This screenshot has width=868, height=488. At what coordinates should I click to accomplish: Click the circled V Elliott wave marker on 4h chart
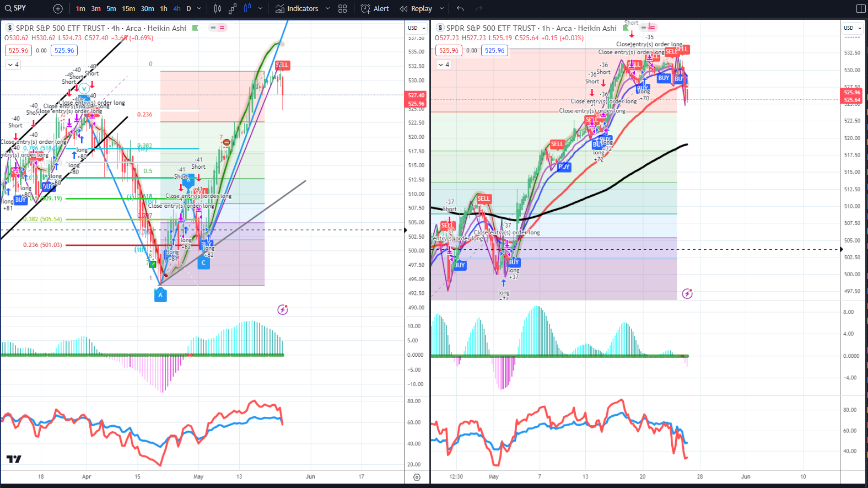click(x=84, y=89)
